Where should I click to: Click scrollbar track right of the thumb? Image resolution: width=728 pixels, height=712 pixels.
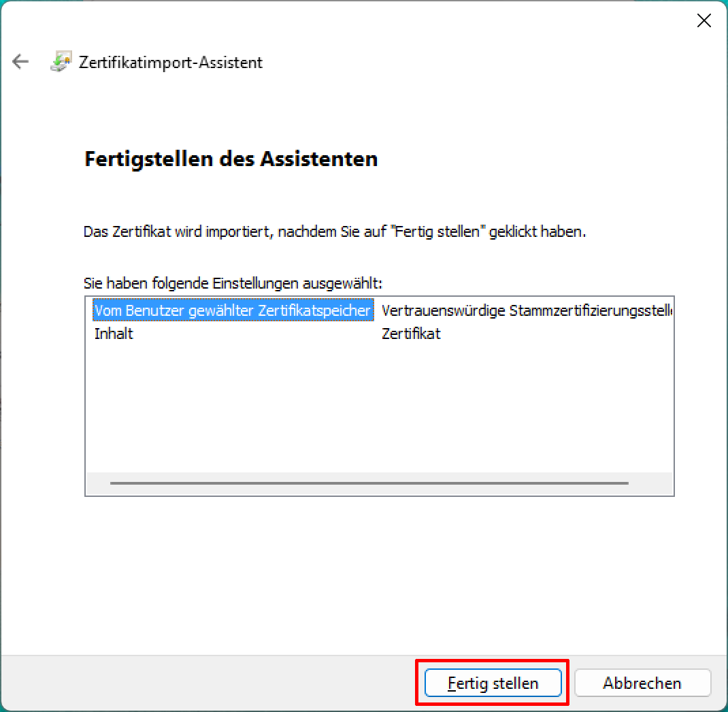[650, 483]
